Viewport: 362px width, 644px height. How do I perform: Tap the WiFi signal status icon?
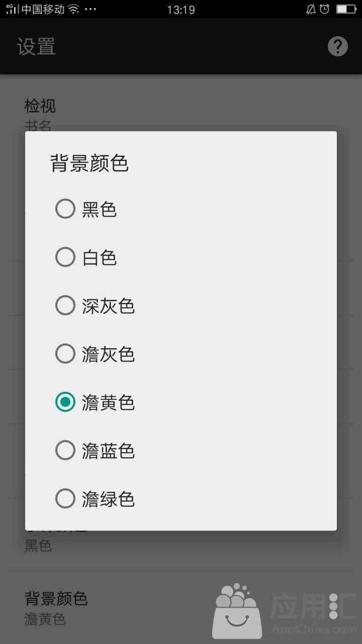pyautogui.click(x=74, y=9)
